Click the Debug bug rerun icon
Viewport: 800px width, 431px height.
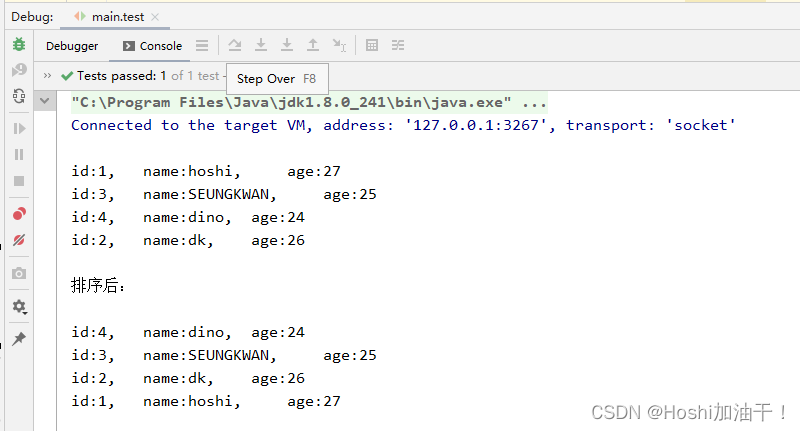click(x=19, y=44)
